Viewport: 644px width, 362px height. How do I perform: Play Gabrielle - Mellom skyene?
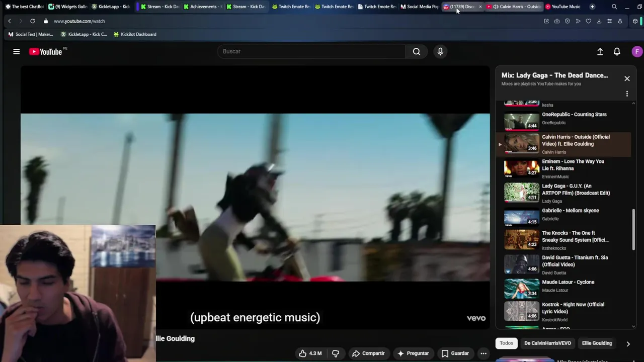pyautogui.click(x=563, y=216)
